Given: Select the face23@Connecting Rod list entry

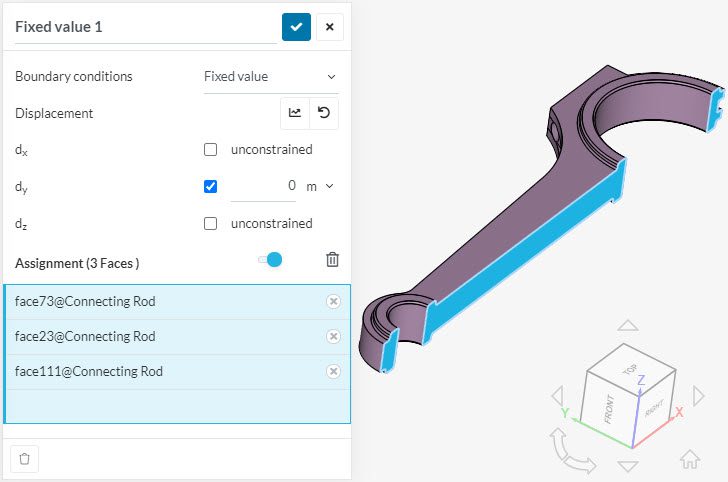Looking at the screenshot, I should pos(176,336).
